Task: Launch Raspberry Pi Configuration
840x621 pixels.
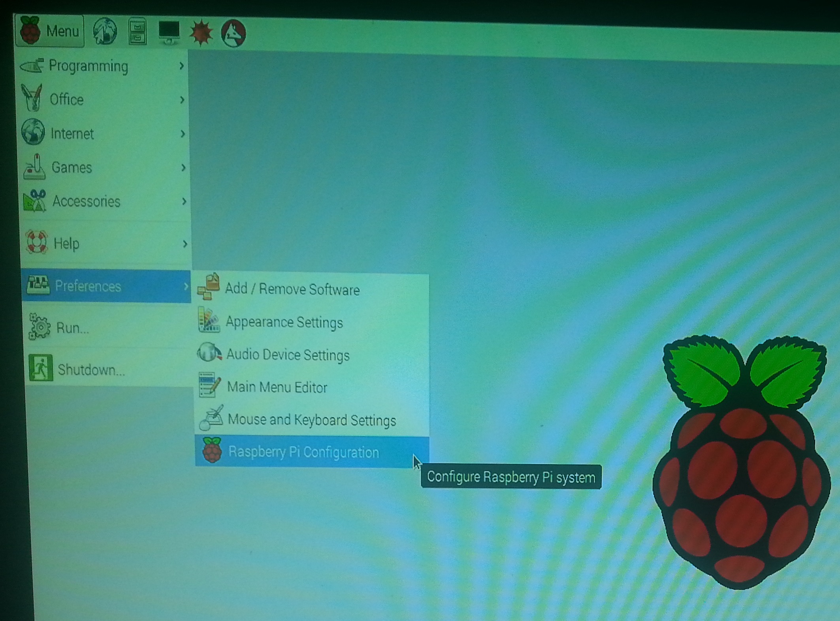Action: (312, 452)
